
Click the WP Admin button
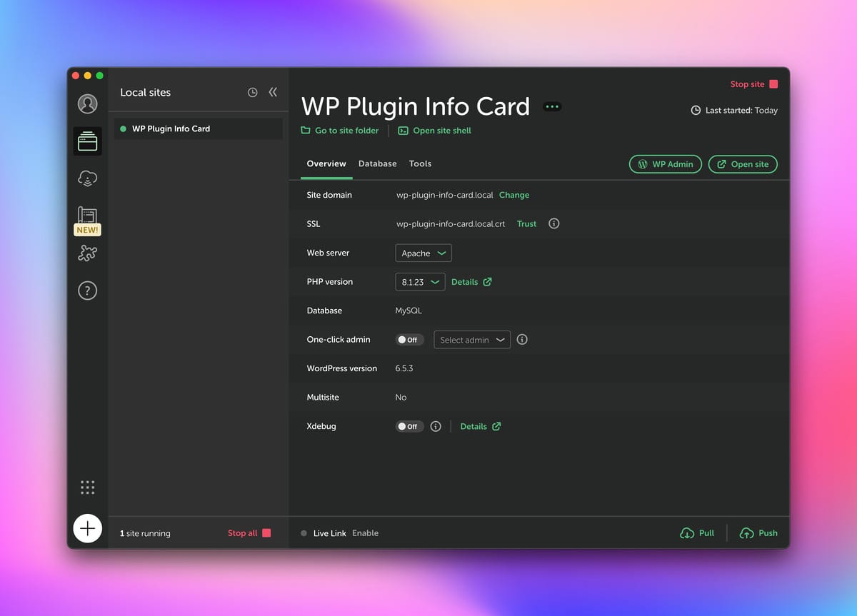click(666, 164)
